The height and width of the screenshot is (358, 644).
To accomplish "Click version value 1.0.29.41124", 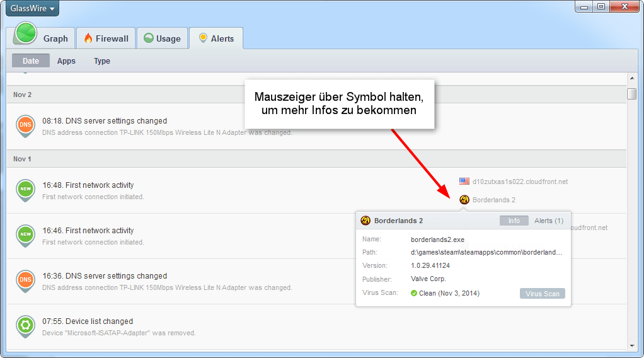I will (x=430, y=265).
